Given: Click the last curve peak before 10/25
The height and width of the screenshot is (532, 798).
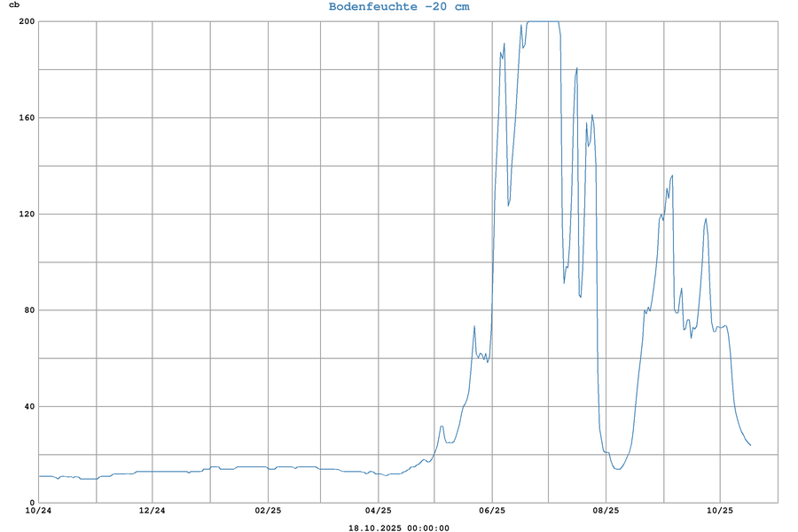Looking at the screenshot, I should [706, 219].
